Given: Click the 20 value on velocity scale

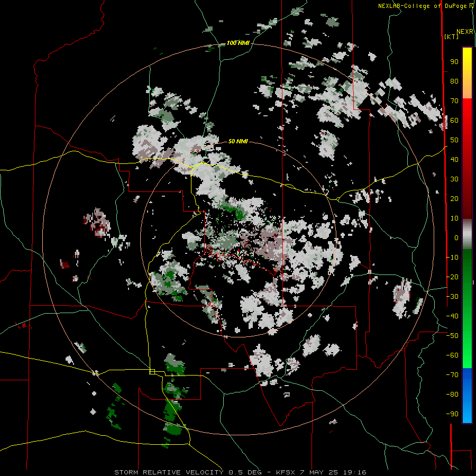Looking at the screenshot, I should tap(454, 198).
